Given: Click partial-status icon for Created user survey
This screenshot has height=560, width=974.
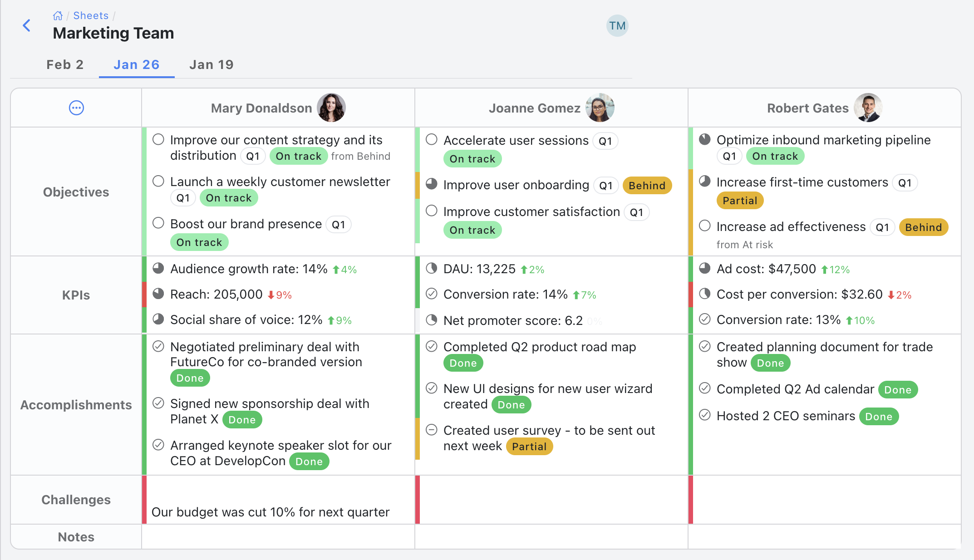Looking at the screenshot, I should (432, 430).
